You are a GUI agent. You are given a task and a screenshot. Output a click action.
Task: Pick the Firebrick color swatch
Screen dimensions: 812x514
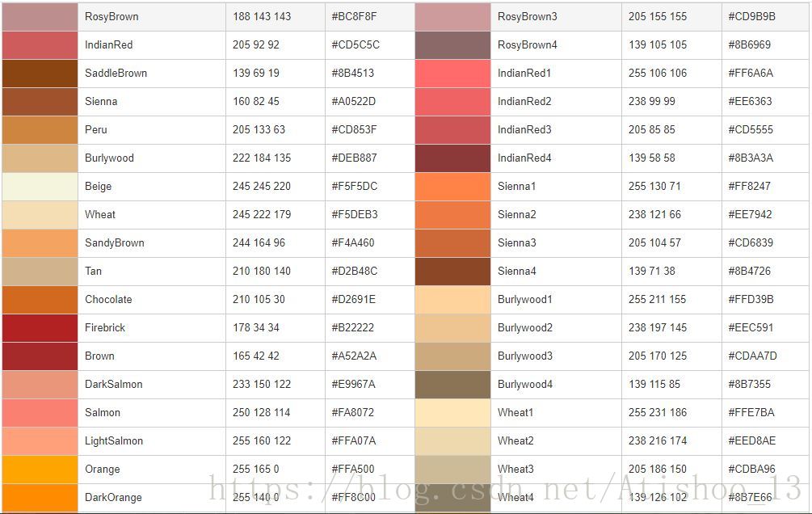tap(40, 327)
